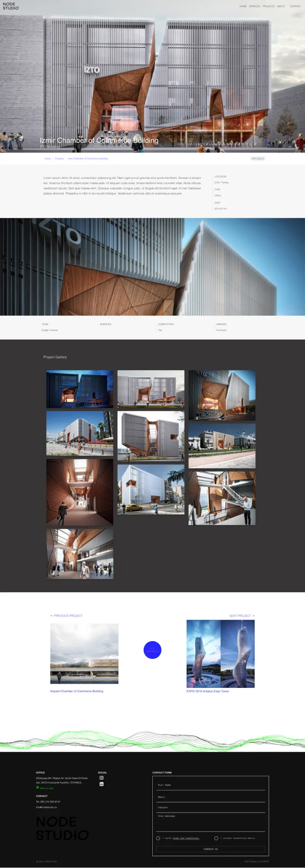Click the Projects breadcrumb link
This screenshot has height=868, width=305.
coord(59,159)
